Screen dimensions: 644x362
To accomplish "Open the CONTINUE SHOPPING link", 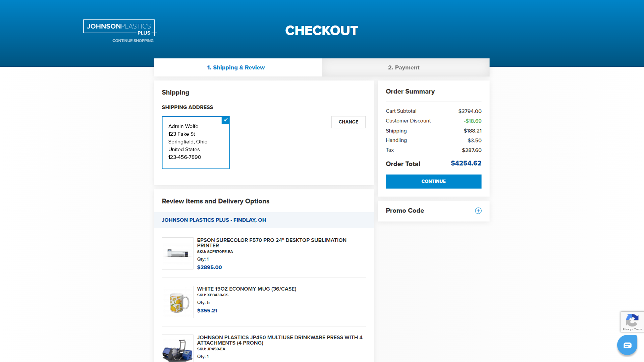I will (133, 40).
